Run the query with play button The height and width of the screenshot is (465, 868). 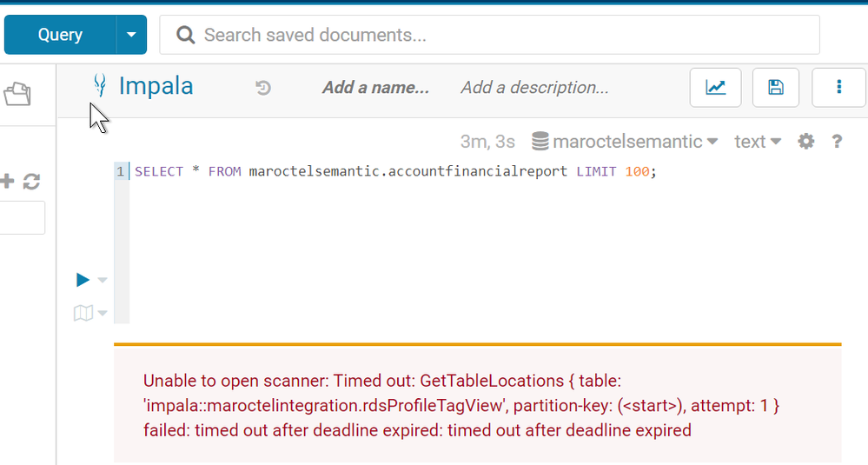click(83, 280)
